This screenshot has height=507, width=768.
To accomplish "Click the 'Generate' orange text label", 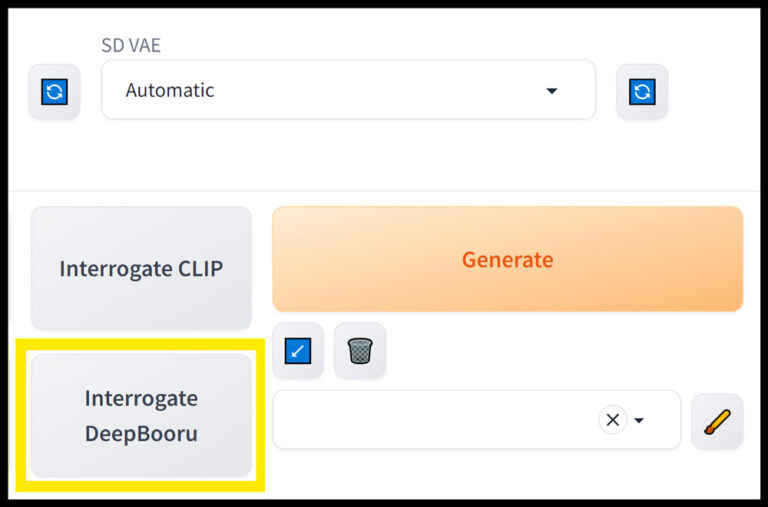I will [x=507, y=260].
